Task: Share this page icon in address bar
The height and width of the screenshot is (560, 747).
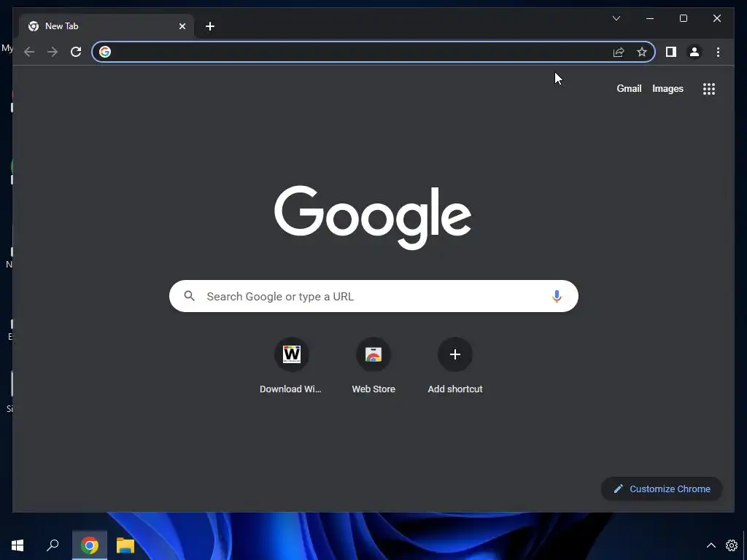Action: pos(619,52)
